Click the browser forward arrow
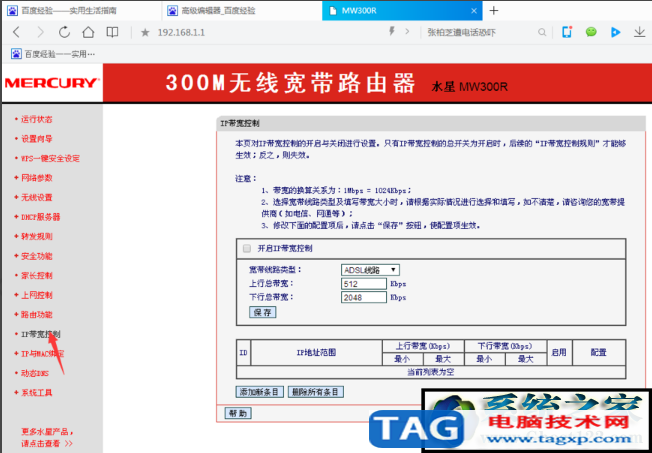 [40, 32]
